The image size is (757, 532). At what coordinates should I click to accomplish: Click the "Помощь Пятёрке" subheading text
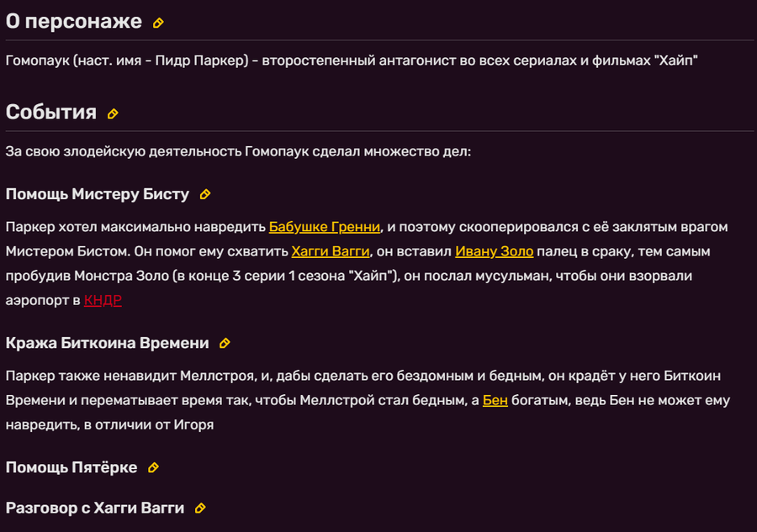point(71,467)
